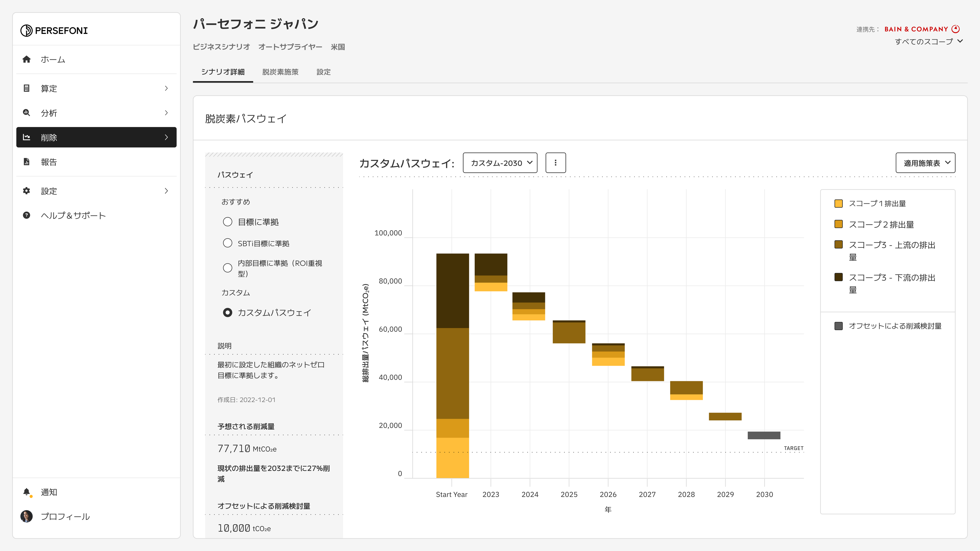
Task: Expand the すべてのスコープ scope selector
Action: [x=928, y=41]
